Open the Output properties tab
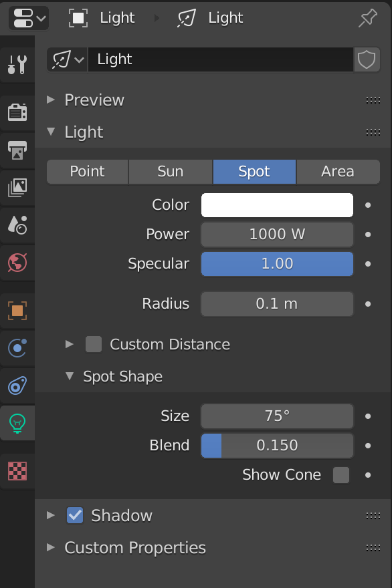The height and width of the screenshot is (588, 392). click(17, 150)
